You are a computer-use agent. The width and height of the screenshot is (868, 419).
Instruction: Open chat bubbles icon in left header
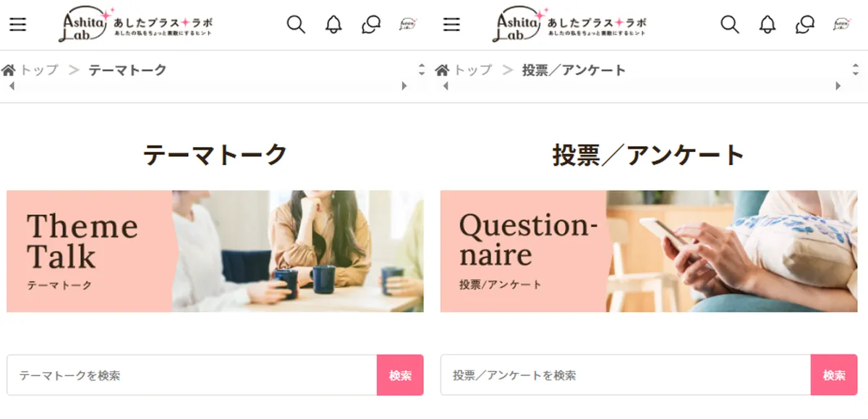click(x=371, y=25)
